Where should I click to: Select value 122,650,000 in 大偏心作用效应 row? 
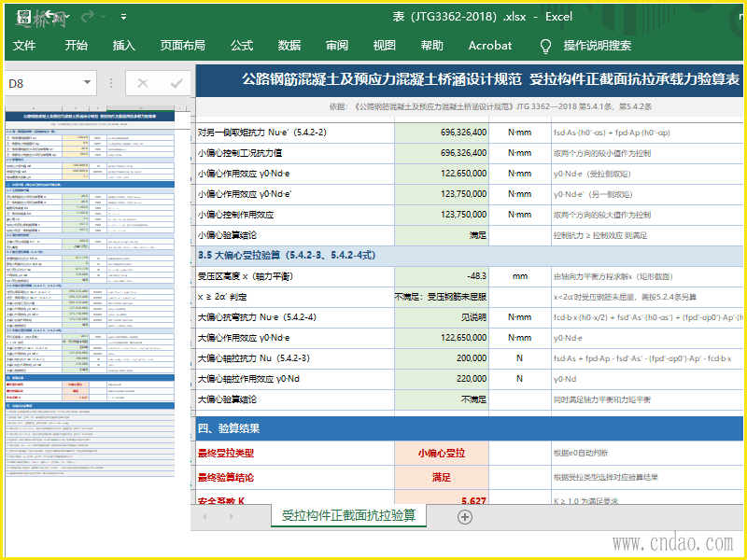click(x=442, y=338)
